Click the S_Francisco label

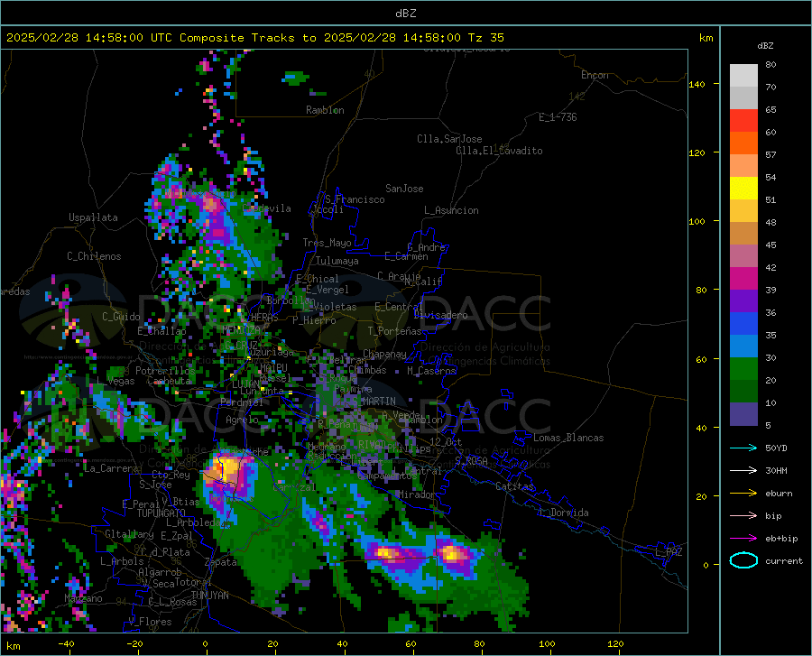coord(355,199)
